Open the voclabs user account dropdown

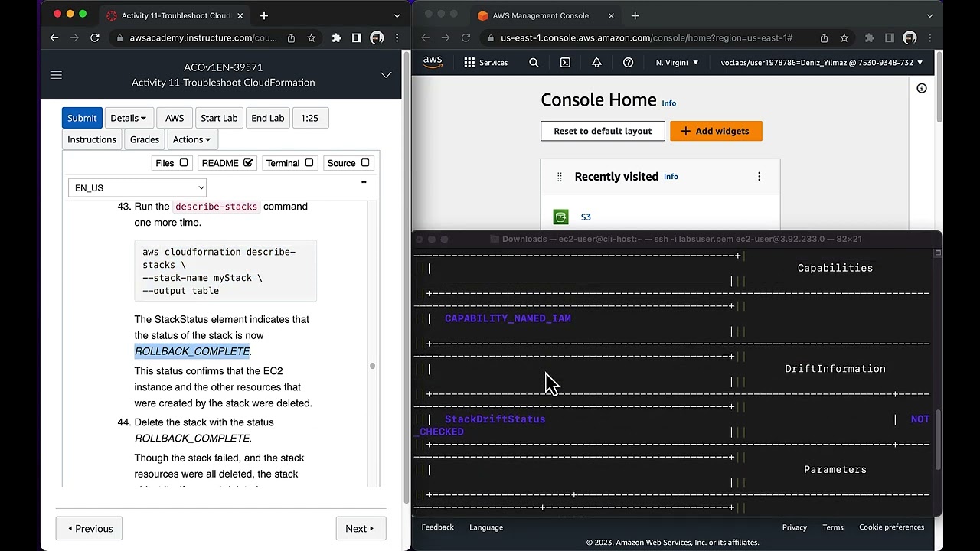click(822, 63)
